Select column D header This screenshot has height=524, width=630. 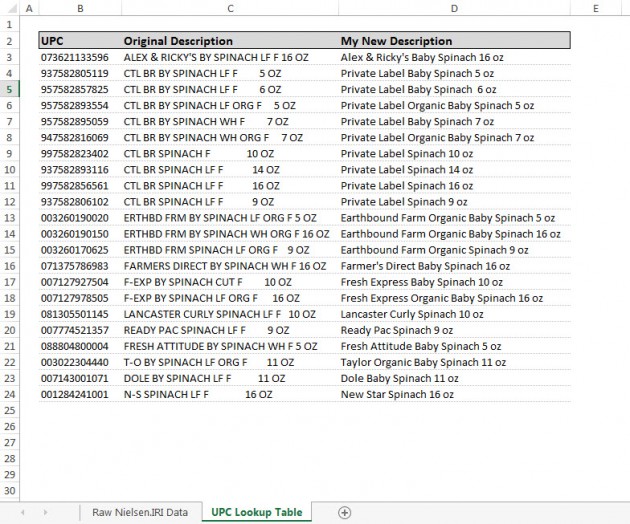coord(454,8)
